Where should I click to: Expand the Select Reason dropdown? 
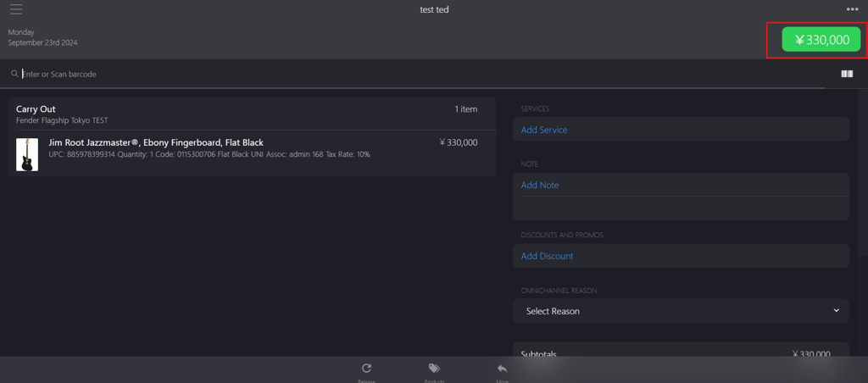(681, 311)
